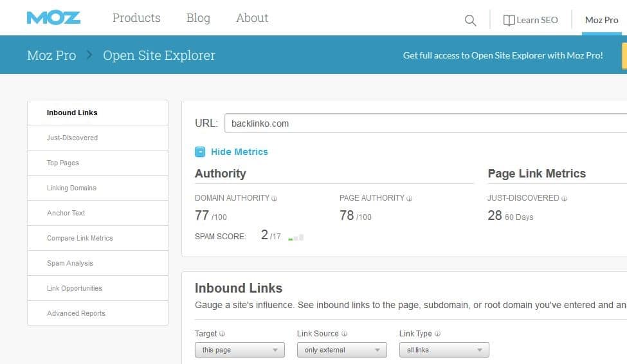This screenshot has height=364, width=627.
Task: Click the Learn SEO book icon
Action: click(509, 20)
